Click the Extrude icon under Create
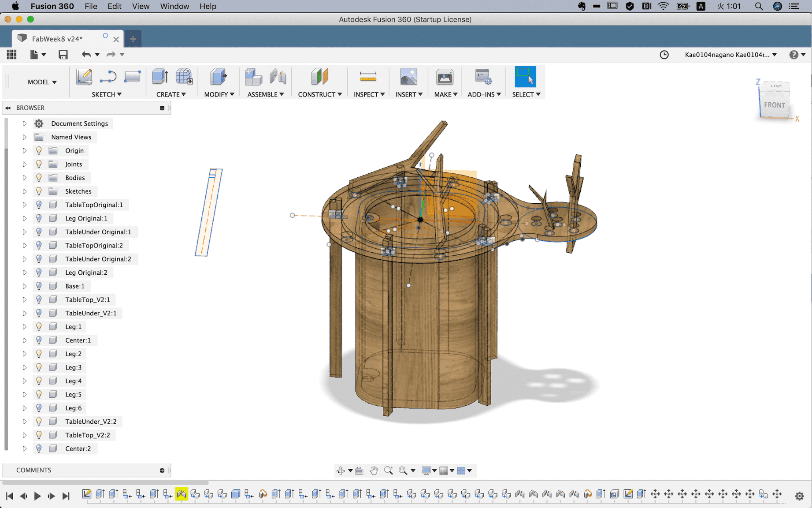 point(160,77)
